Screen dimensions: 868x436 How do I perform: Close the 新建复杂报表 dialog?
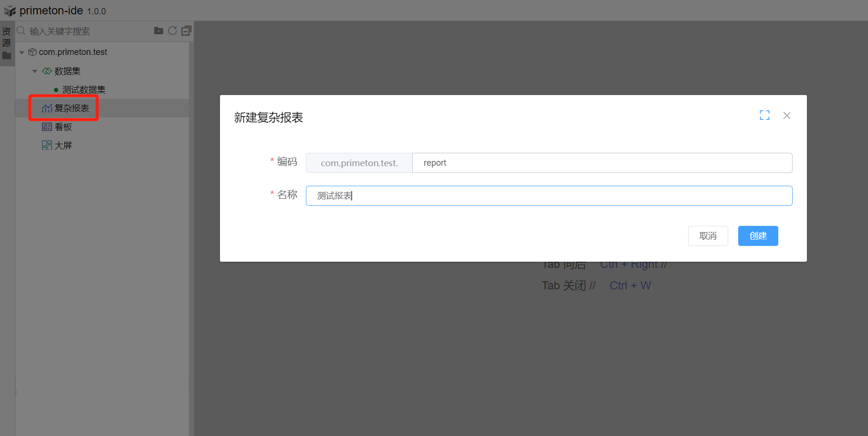(787, 116)
